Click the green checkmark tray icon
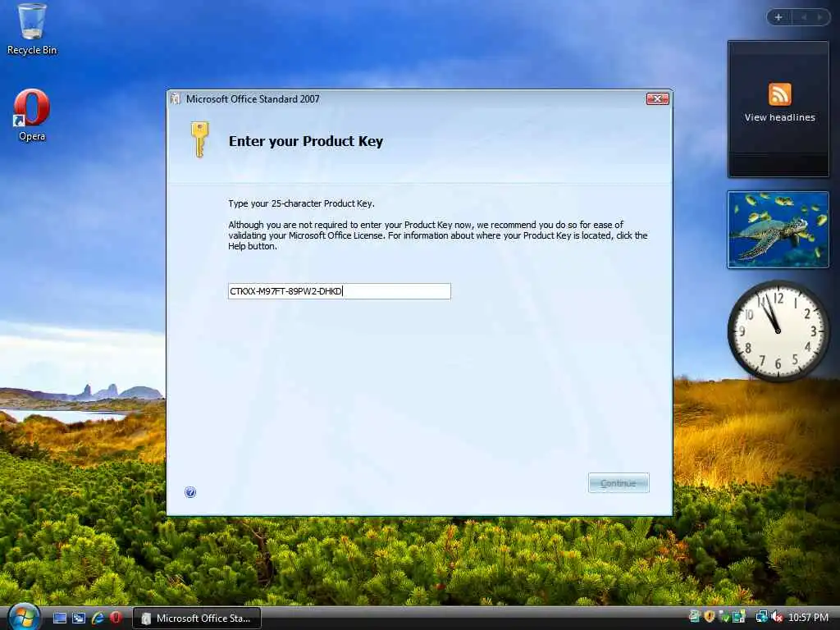The height and width of the screenshot is (630, 840). point(724,617)
